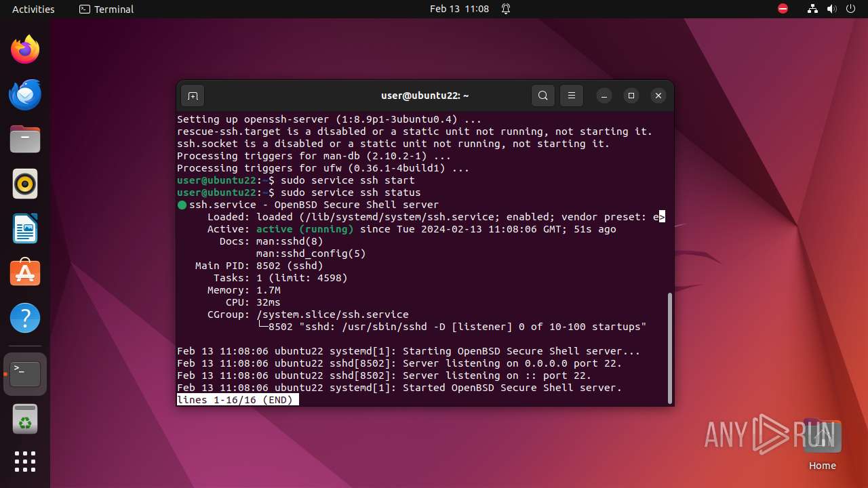Open the Trash dock icon

point(25,419)
